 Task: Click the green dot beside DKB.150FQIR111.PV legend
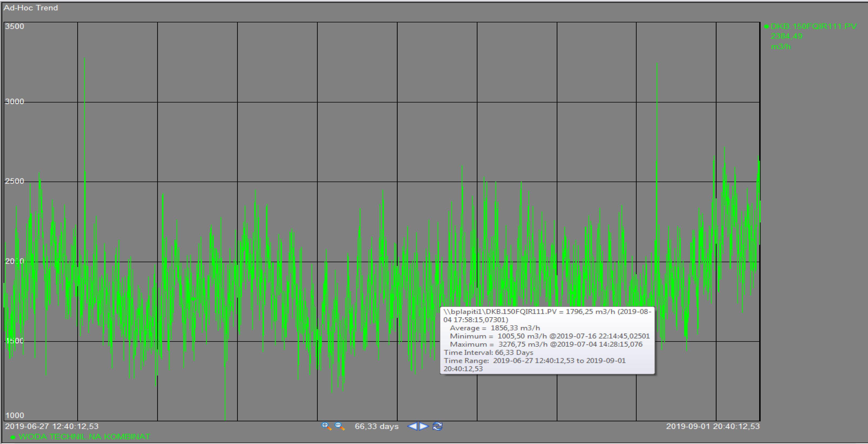click(766, 27)
